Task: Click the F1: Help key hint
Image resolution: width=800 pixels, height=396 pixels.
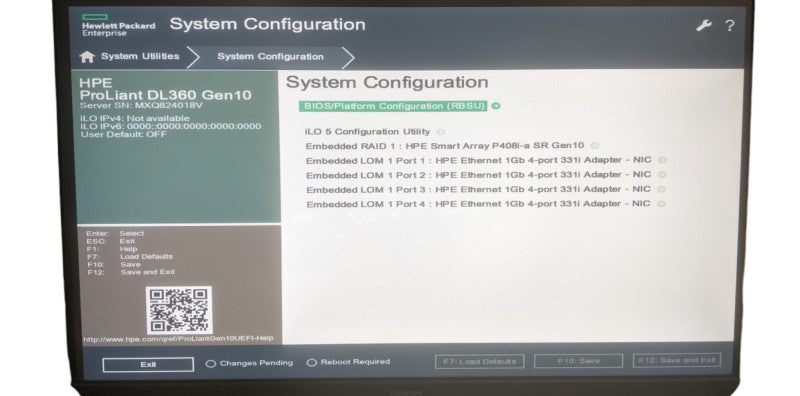Action: pyautogui.click(x=112, y=249)
